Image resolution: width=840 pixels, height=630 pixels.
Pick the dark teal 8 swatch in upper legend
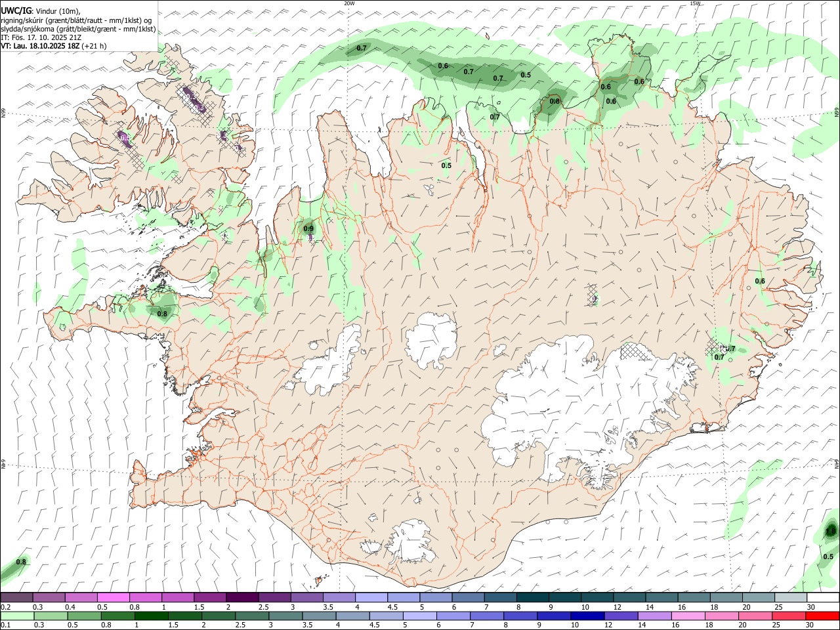pos(532,597)
